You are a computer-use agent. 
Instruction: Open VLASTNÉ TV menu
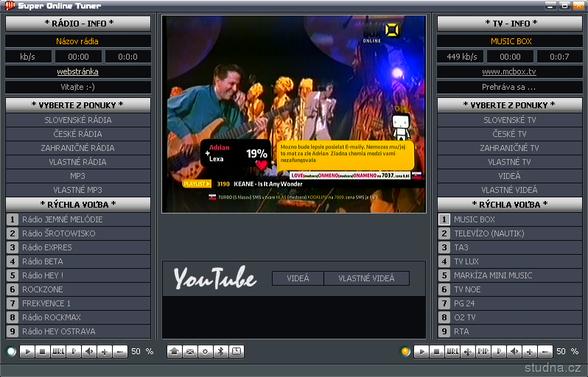pos(510,162)
